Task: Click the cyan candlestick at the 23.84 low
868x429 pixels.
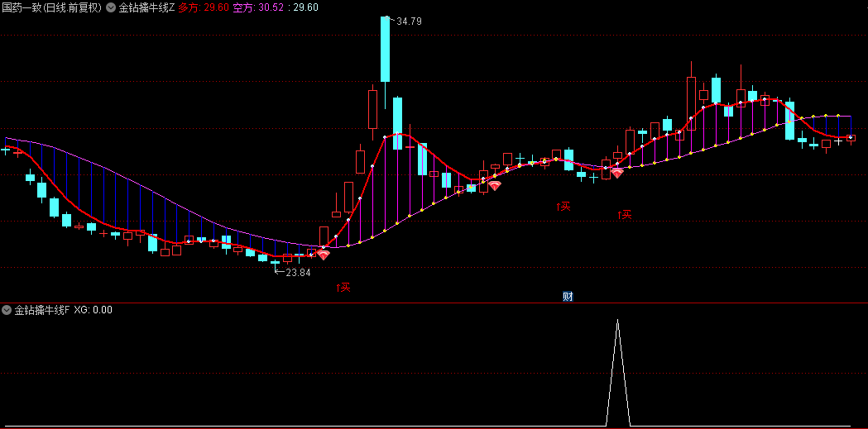Action: coord(275,263)
